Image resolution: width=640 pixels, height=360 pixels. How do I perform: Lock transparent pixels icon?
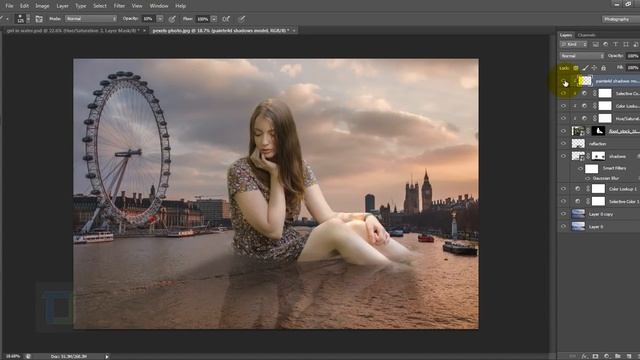pos(576,68)
